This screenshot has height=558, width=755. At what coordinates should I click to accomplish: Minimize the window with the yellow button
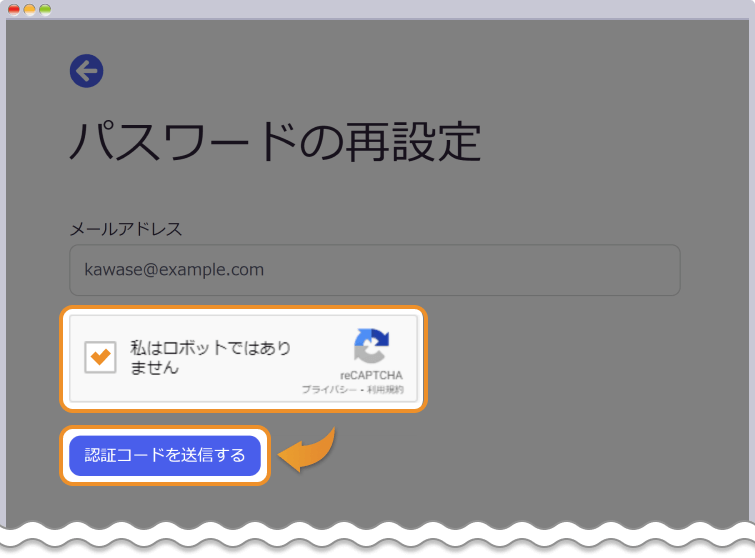(29, 10)
